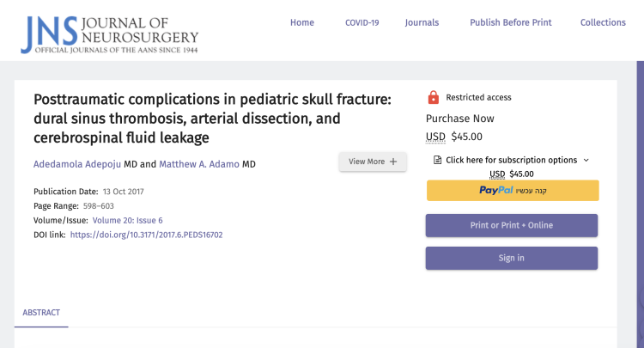
Task: Choose the Print or Print + Online button
Action: pyautogui.click(x=512, y=225)
